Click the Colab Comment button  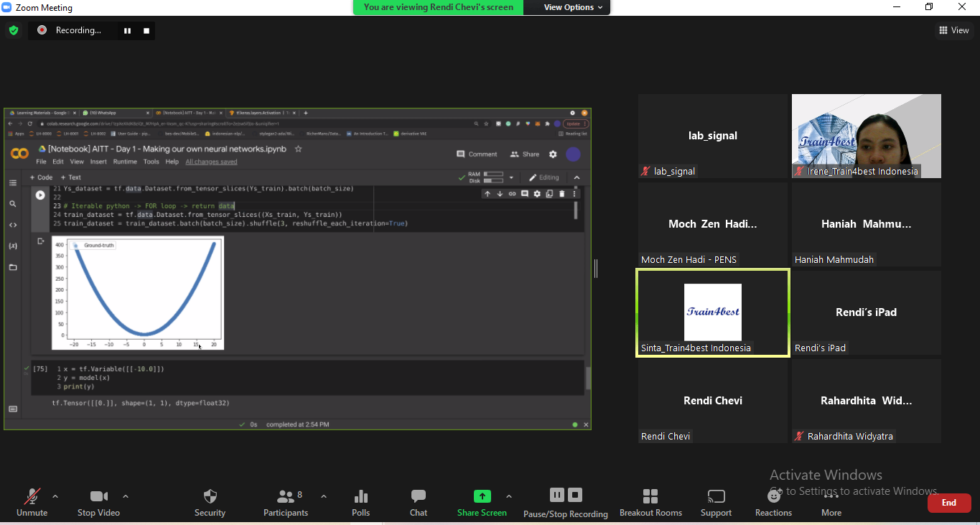coord(477,154)
